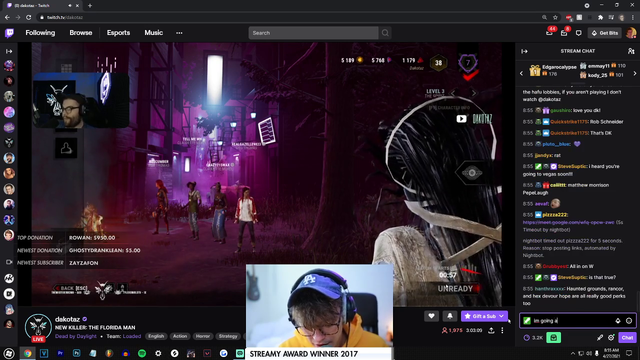Open the Chrome taskbar icon
640x360 pixels.
(27, 353)
